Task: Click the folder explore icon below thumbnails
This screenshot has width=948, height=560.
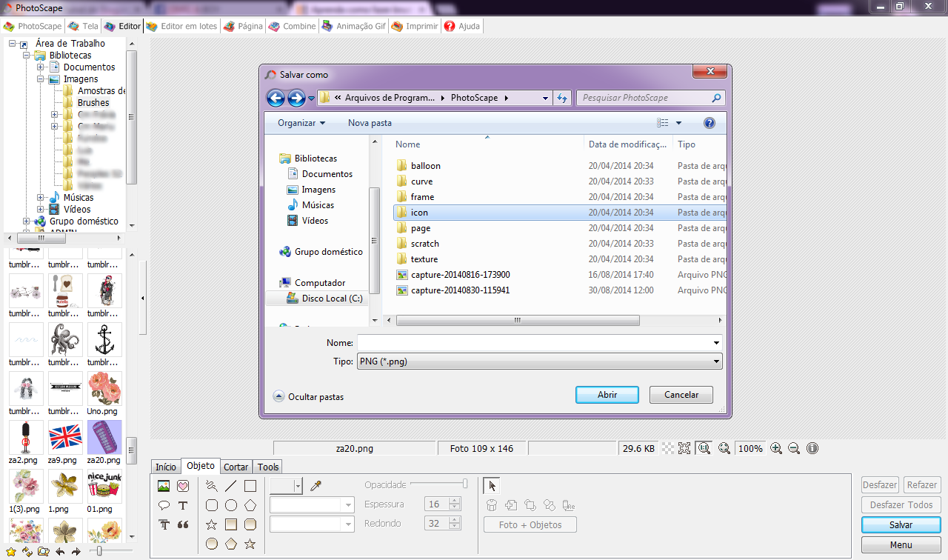Action: tap(44, 551)
